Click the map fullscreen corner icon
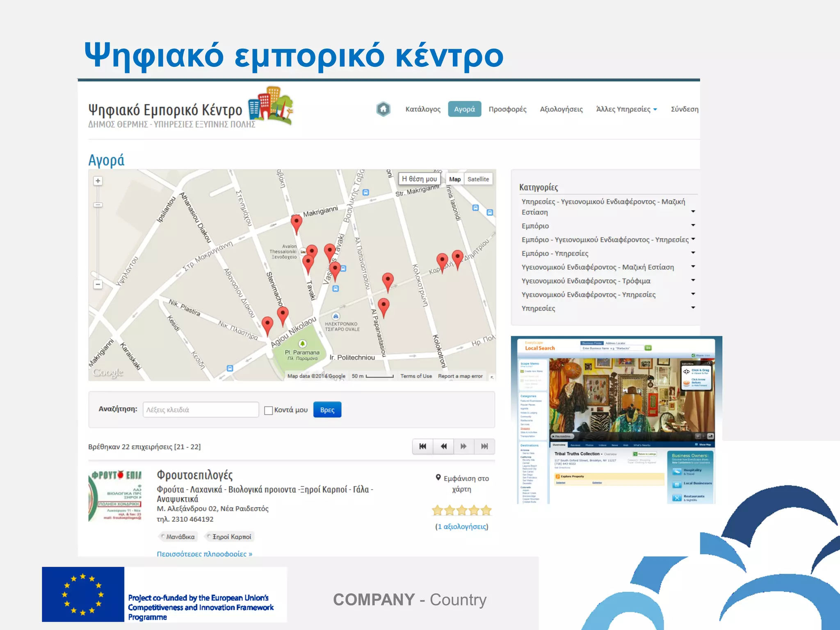 492,377
